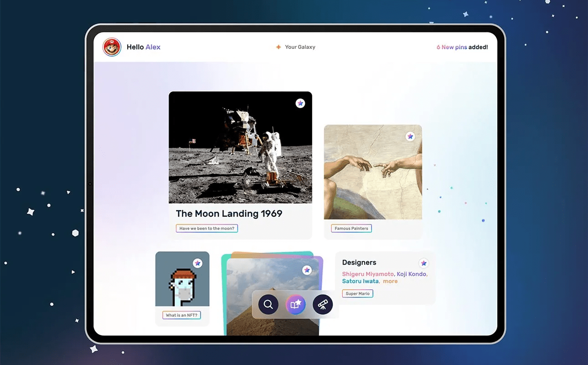This screenshot has height=365, width=588.
Task: Toggle star pin on Famous Painters card
Action: coord(410,136)
